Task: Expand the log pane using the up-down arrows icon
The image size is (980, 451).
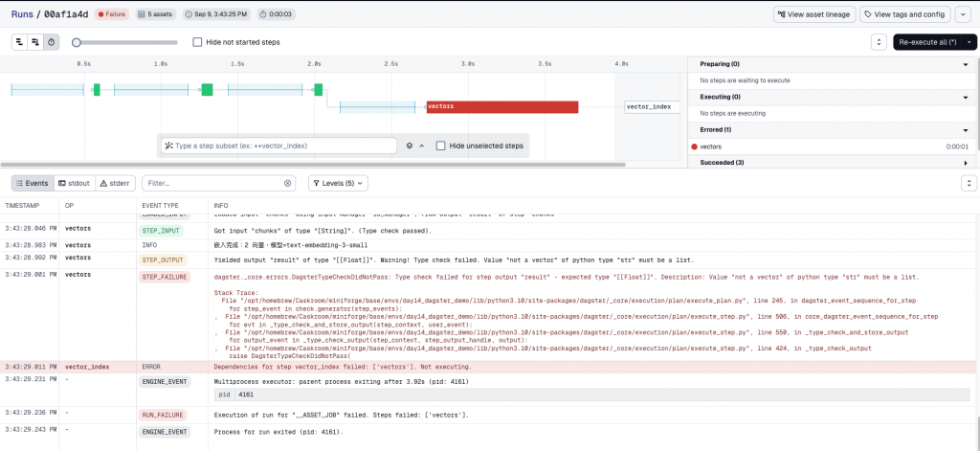Action: coord(969,183)
